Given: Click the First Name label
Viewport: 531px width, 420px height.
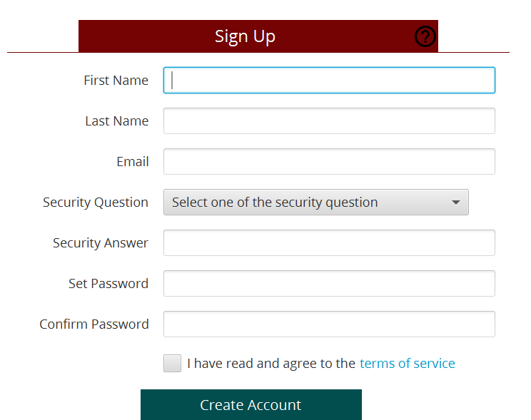Looking at the screenshot, I should pyautogui.click(x=116, y=80).
